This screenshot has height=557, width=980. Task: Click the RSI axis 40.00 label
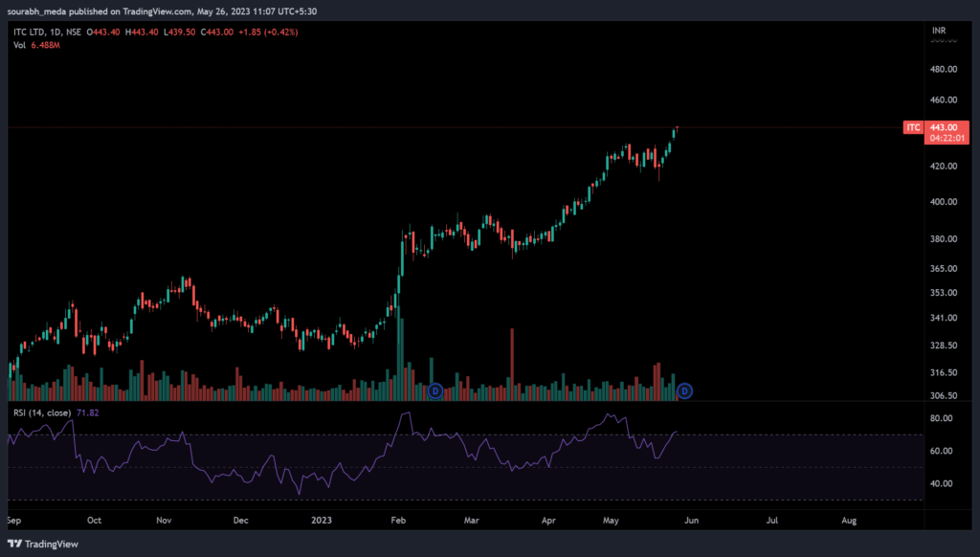pos(942,483)
